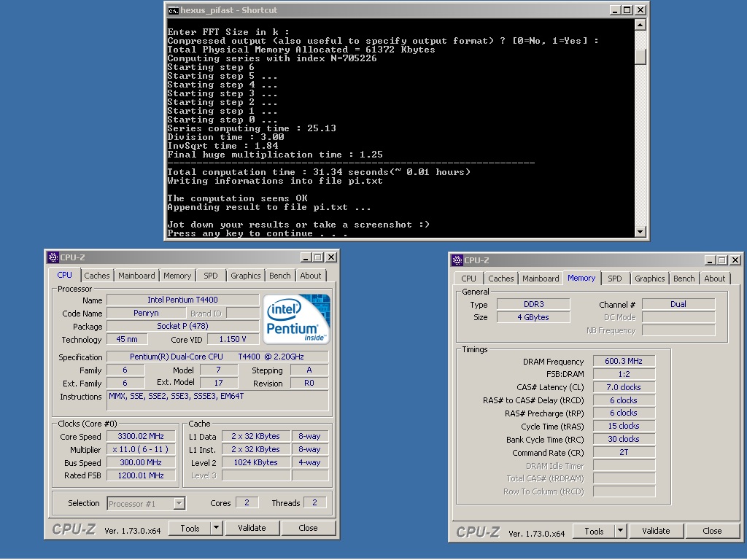The image size is (747, 560).
Task: Open the Memory tab in left CPU-Z window
Action: 177,275
